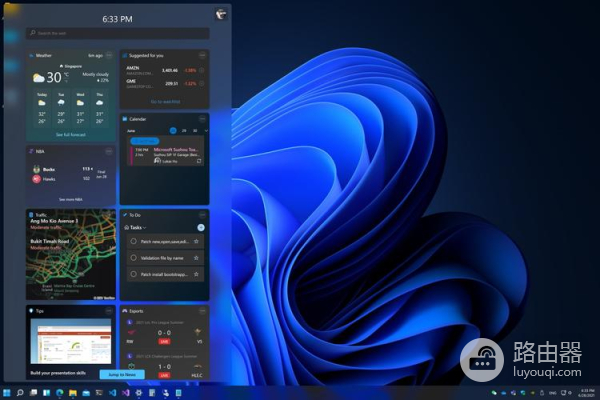The height and width of the screenshot is (400, 600).
Task: Mark 'Patch install bootstrapp' task as done
Action: click(x=133, y=274)
